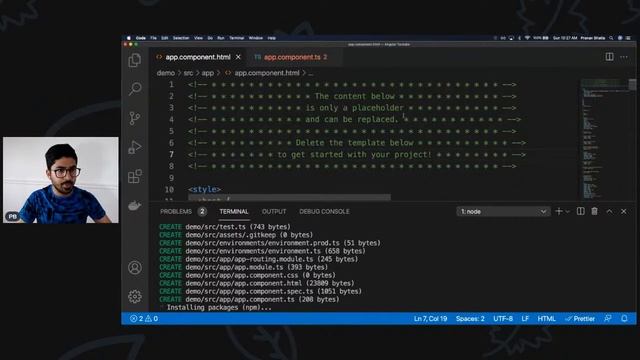This screenshot has width=640, height=360.
Task: Open the Run and Debug view
Action: coord(135,147)
